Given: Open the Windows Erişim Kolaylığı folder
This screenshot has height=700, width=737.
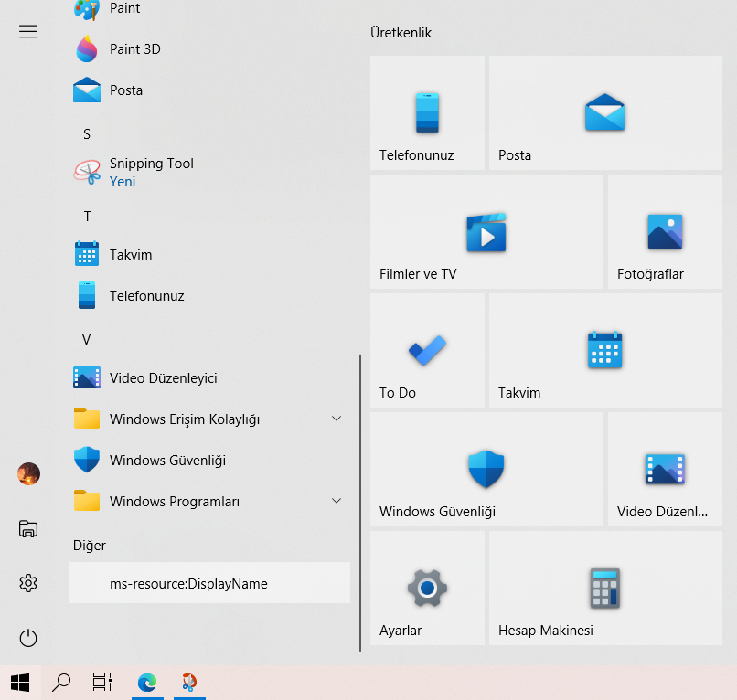Looking at the screenshot, I should coord(209,419).
